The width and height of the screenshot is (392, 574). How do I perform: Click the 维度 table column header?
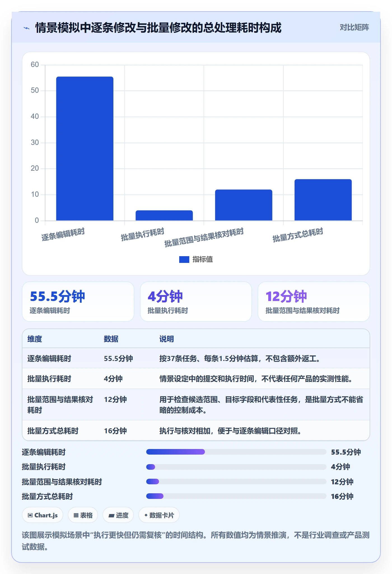35,339
